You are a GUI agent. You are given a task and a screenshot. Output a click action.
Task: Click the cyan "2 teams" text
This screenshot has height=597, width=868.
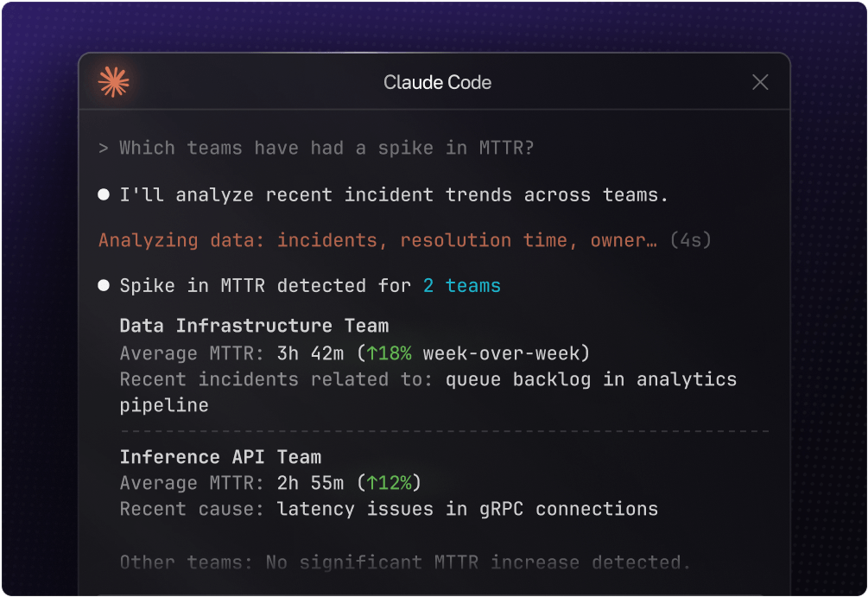[461, 285]
